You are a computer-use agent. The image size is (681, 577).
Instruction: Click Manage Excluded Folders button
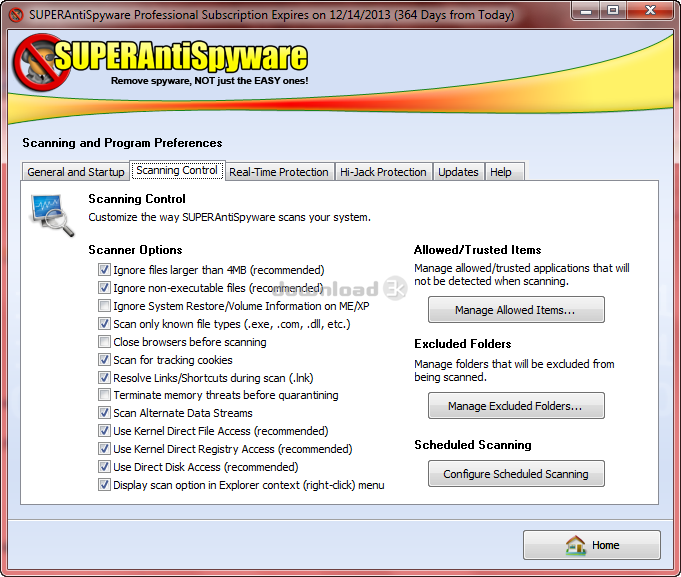(x=516, y=406)
